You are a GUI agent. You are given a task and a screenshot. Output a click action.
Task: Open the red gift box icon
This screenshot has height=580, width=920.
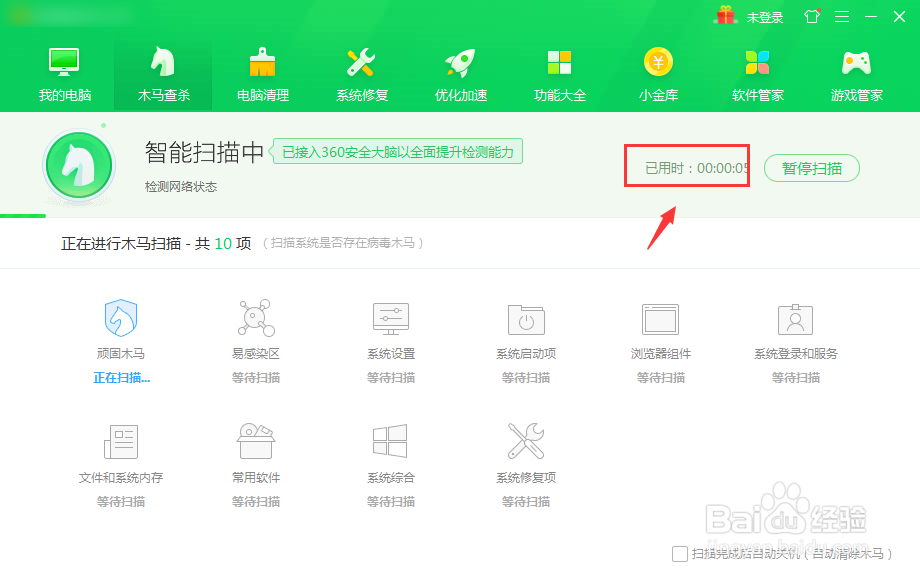(724, 15)
